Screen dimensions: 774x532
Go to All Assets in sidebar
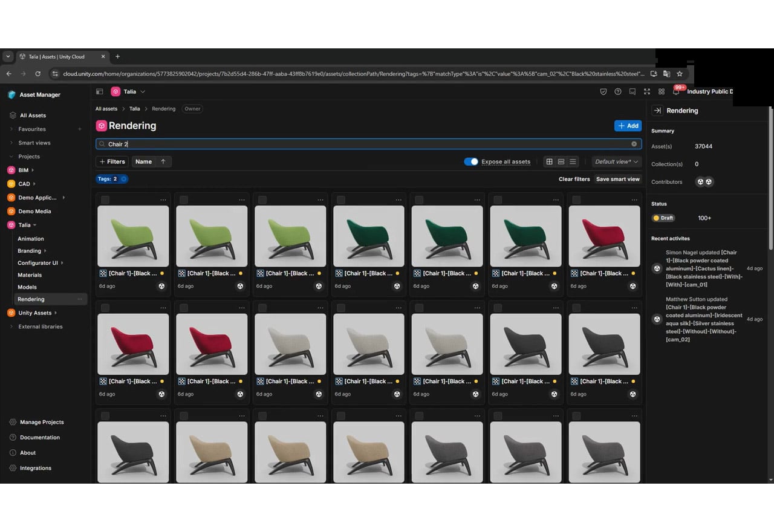[33, 115]
